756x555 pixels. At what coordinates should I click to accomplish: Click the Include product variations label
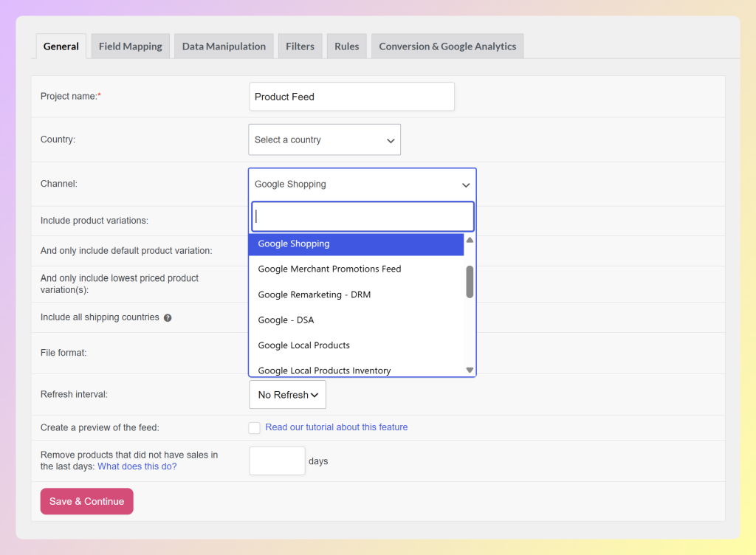[x=94, y=221]
